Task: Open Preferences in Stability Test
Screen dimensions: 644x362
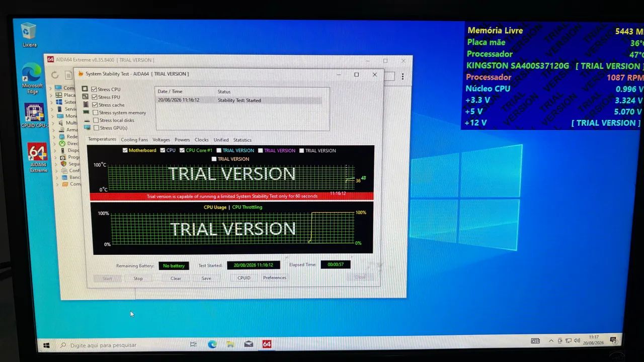Action: point(275,278)
